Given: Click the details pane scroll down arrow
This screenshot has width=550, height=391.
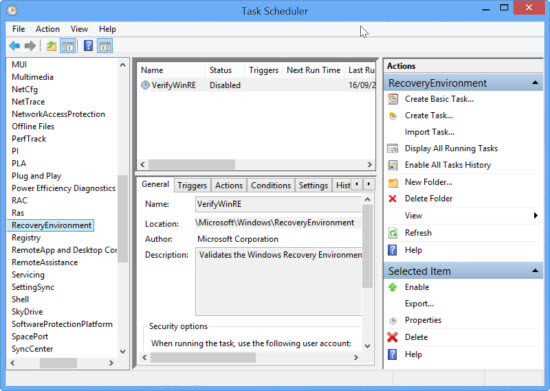Looking at the screenshot, I should coord(367,346).
